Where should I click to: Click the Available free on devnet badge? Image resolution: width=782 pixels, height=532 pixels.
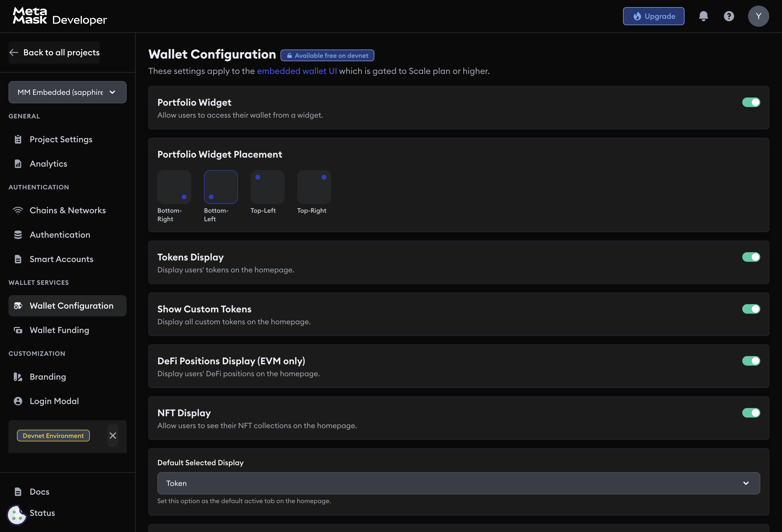click(327, 56)
